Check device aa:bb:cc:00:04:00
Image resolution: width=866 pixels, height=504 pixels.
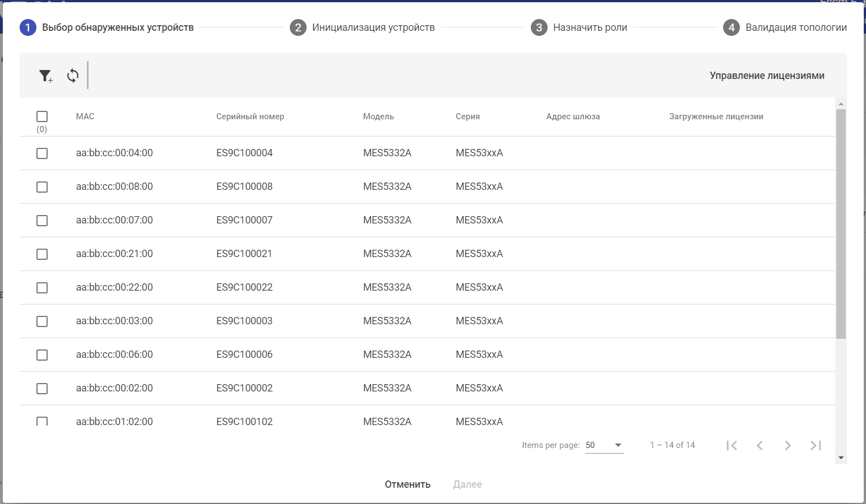(42, 153)
